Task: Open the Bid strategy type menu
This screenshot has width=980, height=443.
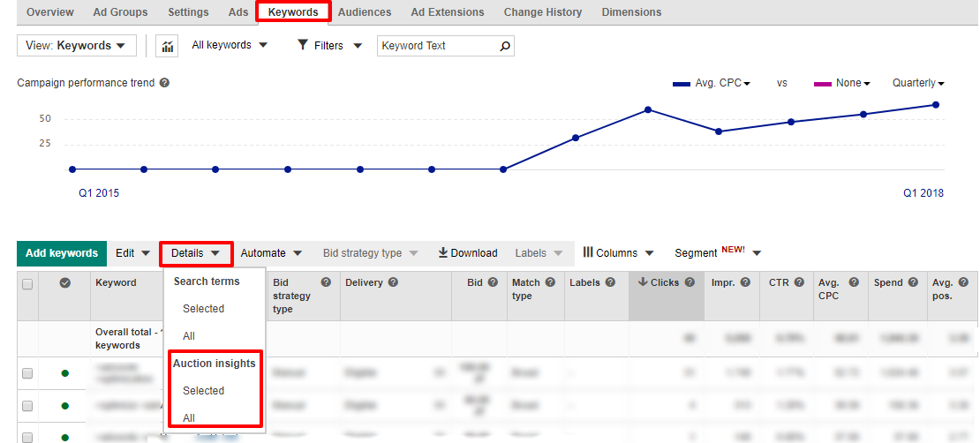Action: click(370, 253)
